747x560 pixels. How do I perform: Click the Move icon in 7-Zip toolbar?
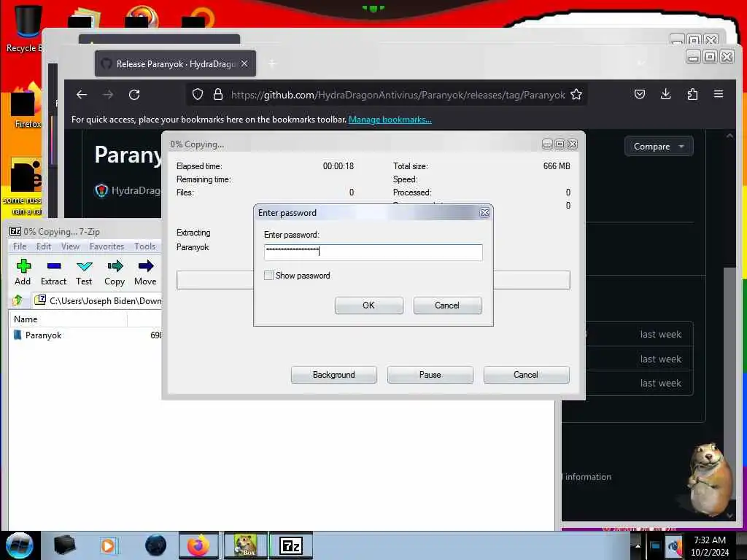(x=145, y=265)
